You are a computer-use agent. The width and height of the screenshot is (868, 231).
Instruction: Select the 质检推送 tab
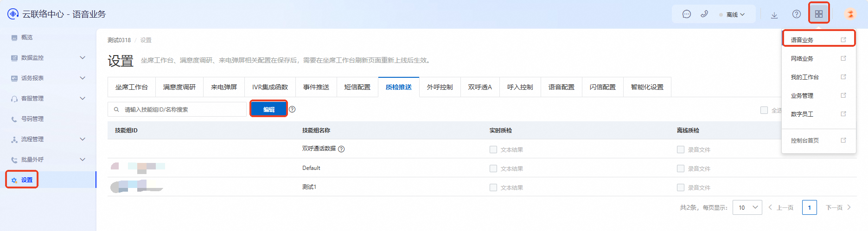pos(399,87)
